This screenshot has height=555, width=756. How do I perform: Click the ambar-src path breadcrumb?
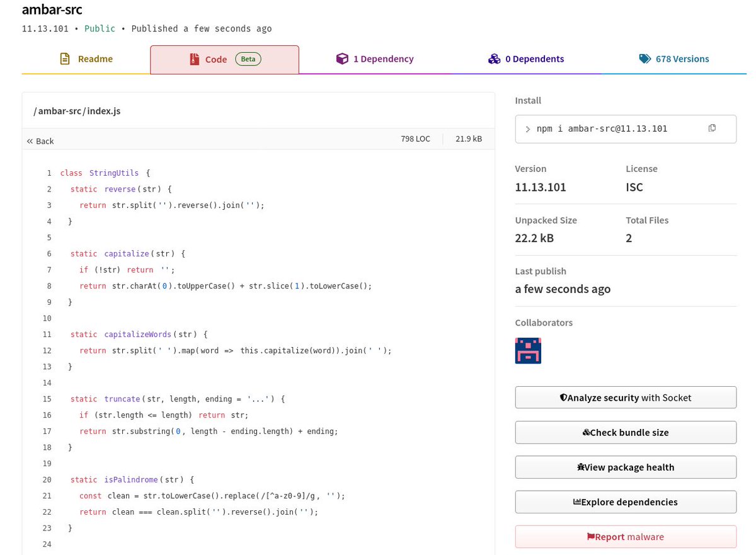59,111
